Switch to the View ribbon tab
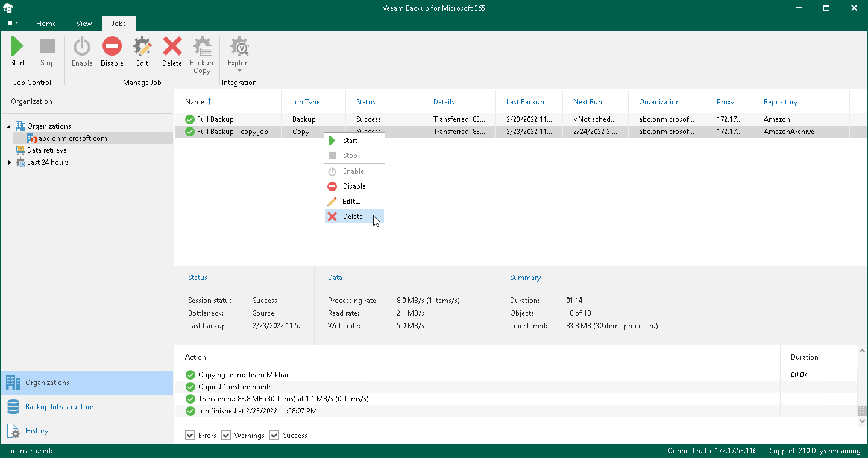Screen dimensions: 868x458 coord(84,24)
